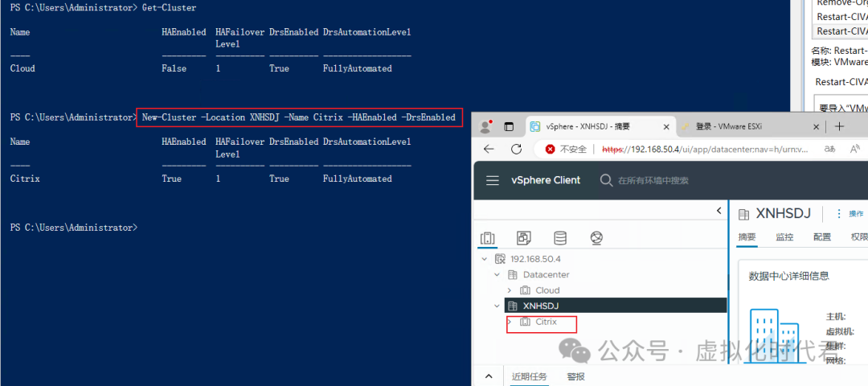
Task: Click the search field 在所有环境中搜索
Action: pyautogui.click(x=653, y=181)
